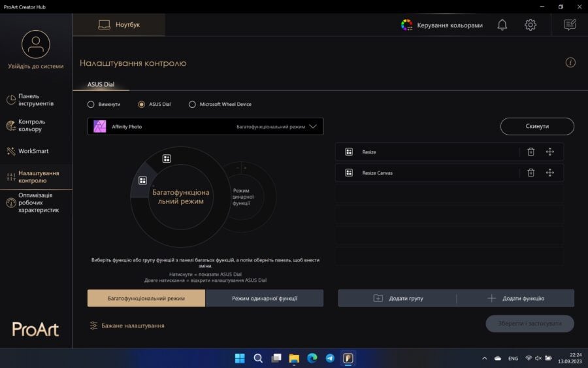The width and height of the screenshot is (588, 368).
Task: Open the user profile sign-in icon
Action: click(x=36, y=44)
